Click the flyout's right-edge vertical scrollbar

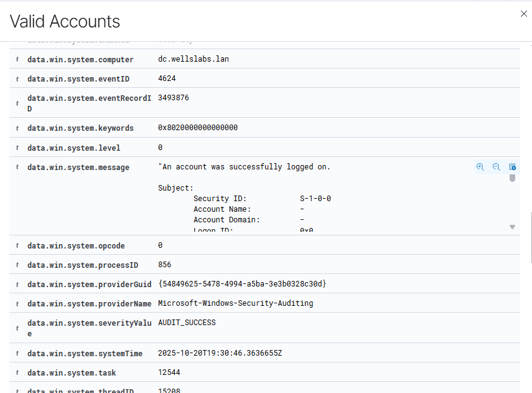coord(530,237)
